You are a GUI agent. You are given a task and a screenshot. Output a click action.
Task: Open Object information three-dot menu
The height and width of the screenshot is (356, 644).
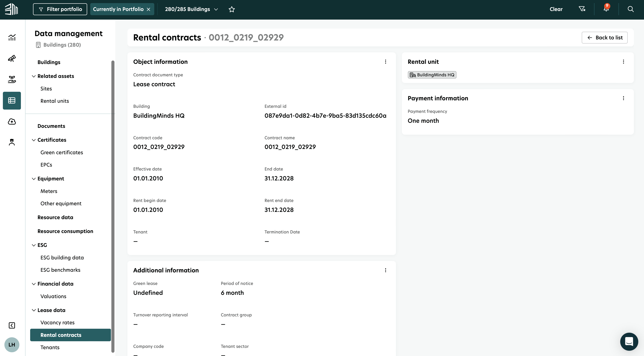click(x=385, y=62)
